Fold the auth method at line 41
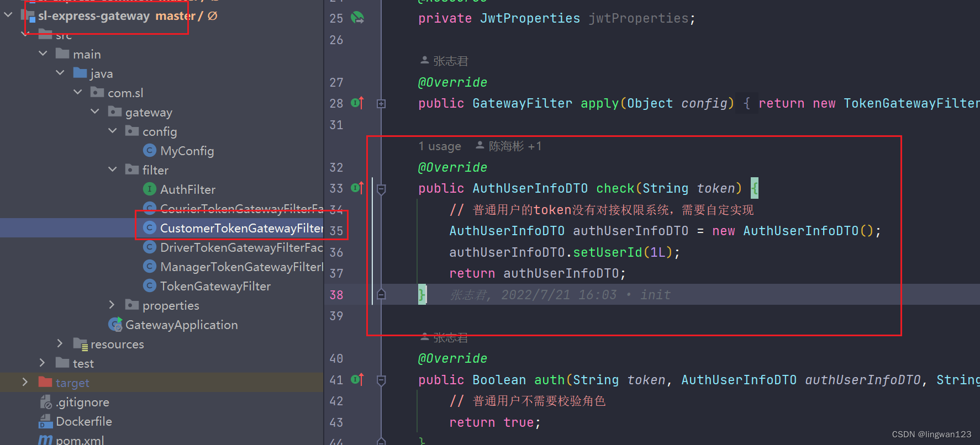Viewport: 980px width, 445px height. pyautogui.click(x=381, y=380)
